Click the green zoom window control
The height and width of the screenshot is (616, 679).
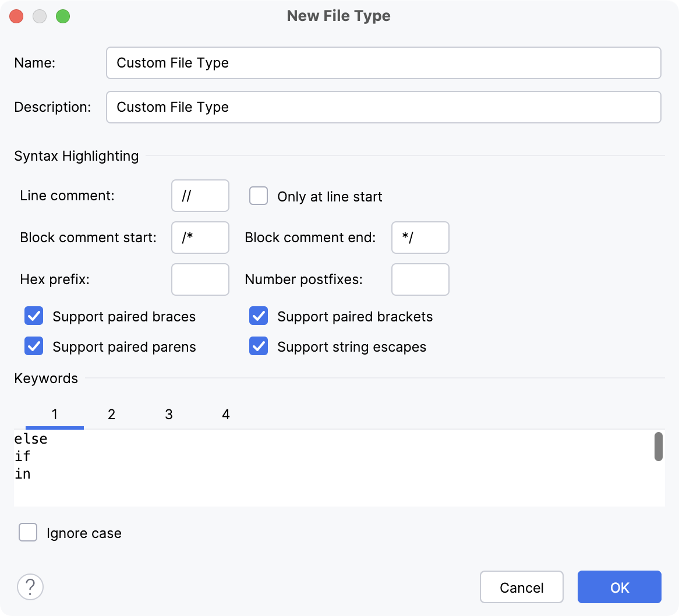(63, 16)
